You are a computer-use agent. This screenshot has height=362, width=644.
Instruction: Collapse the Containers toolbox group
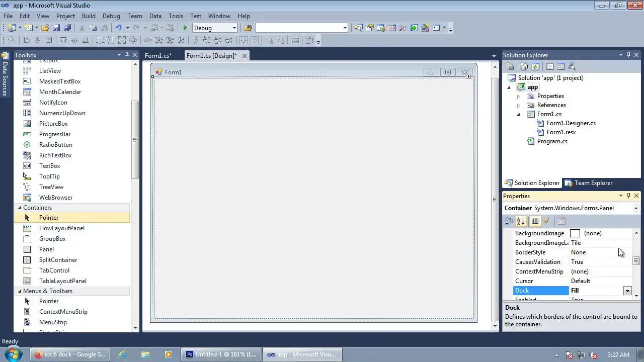pyautogui.click(x=20, y=208)
